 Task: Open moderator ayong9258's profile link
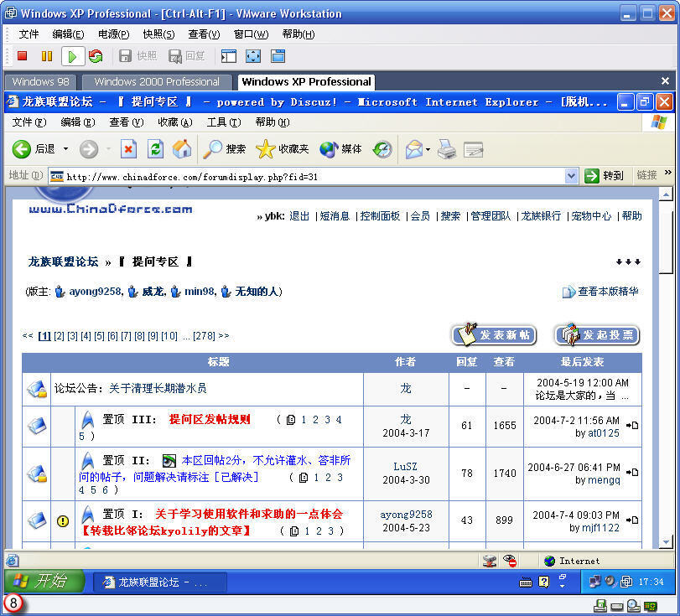coord(95,292)
